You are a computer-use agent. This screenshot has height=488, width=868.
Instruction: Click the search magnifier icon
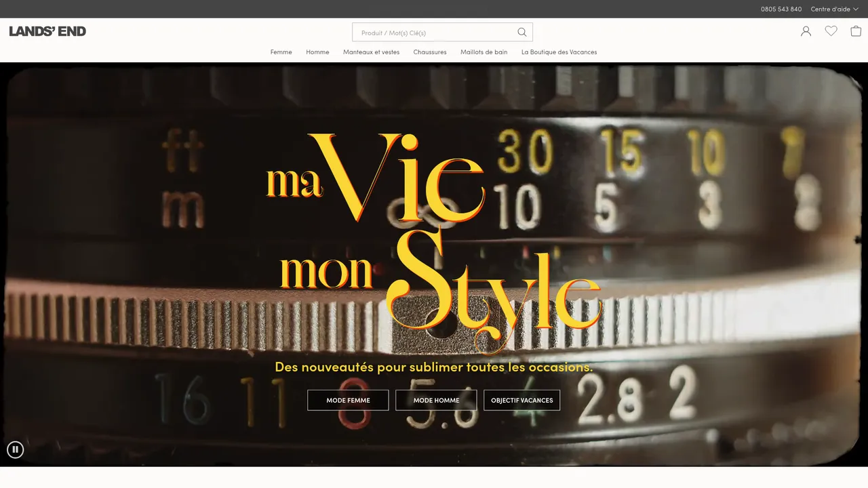click(x=522, y=32)
